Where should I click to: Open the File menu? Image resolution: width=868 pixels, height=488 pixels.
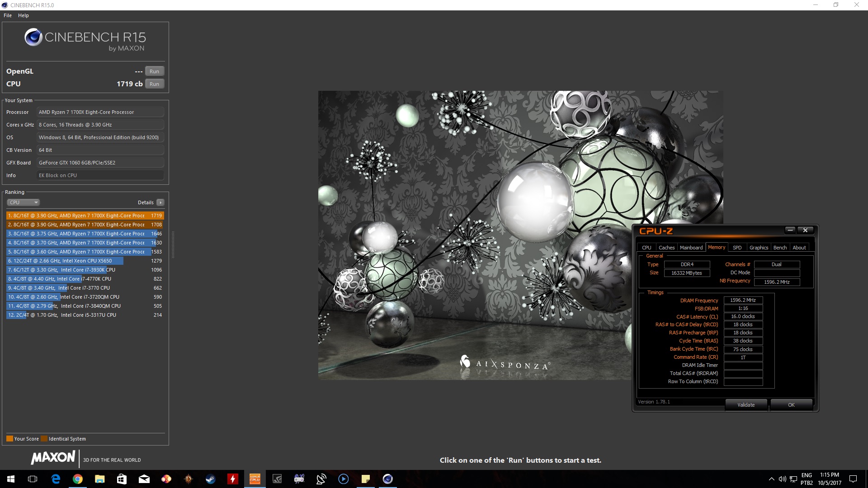coord(8,15)
